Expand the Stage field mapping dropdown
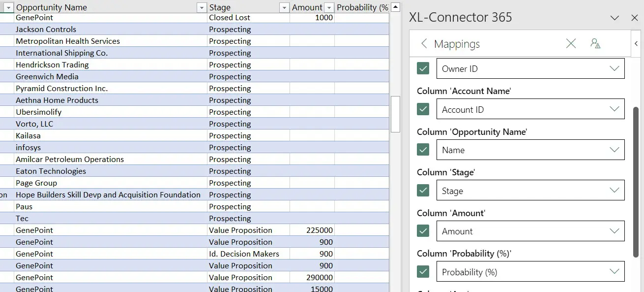This screenshot has height=292, width=644. 614,191
